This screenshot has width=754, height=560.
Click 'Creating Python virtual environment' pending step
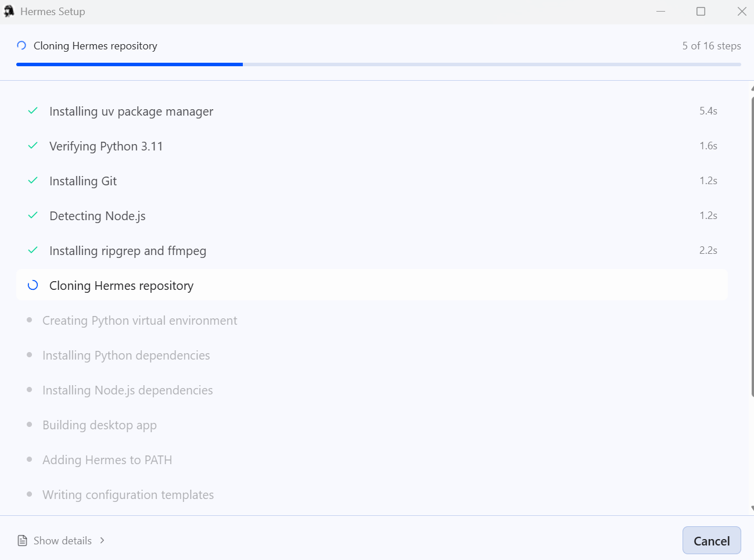(x=139, y=321)
